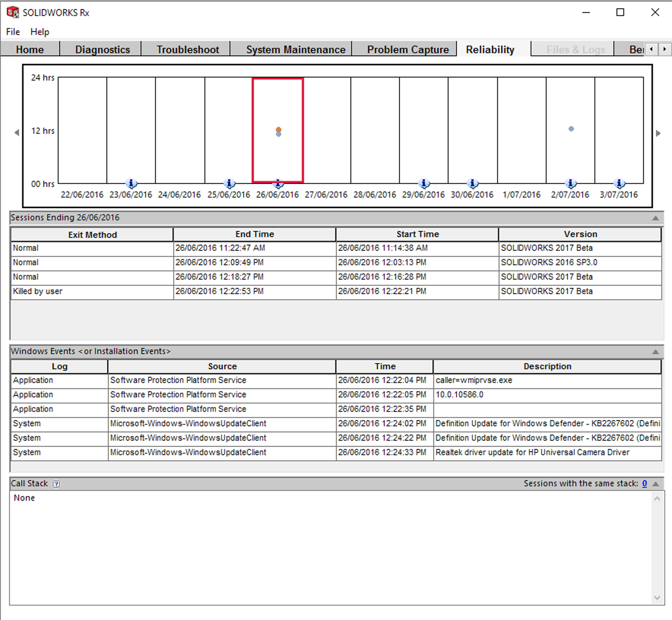Click the info icon under 25/06/2016

[x=229, y=183]
